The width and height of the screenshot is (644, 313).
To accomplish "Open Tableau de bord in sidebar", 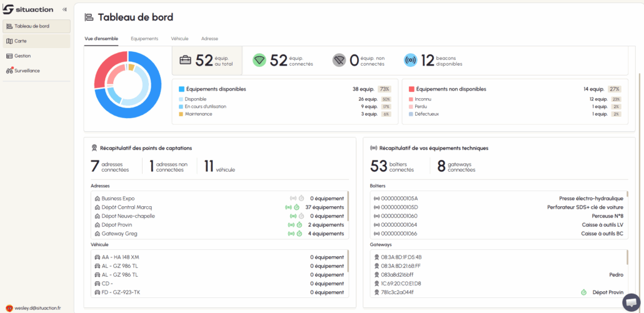I will click(36, 26).
